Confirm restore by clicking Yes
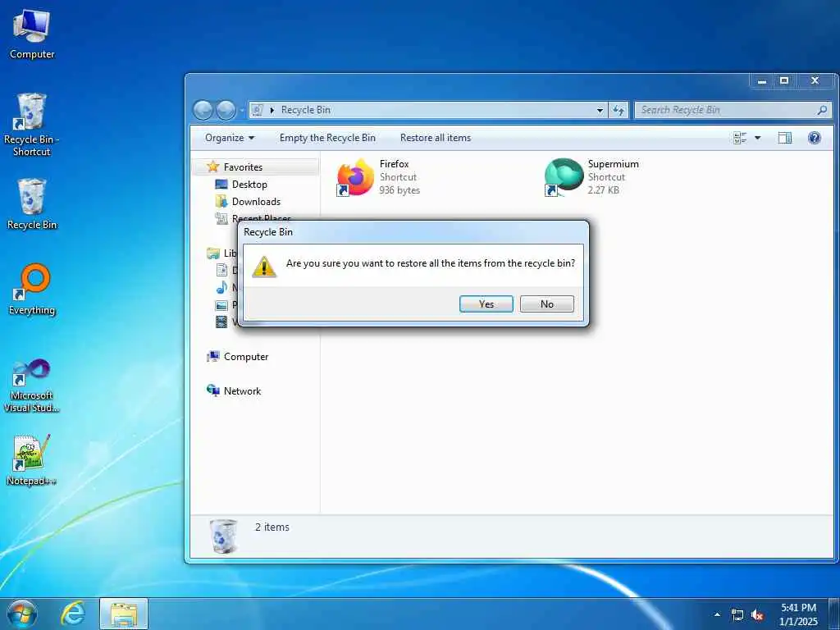 tap(486, 304)
